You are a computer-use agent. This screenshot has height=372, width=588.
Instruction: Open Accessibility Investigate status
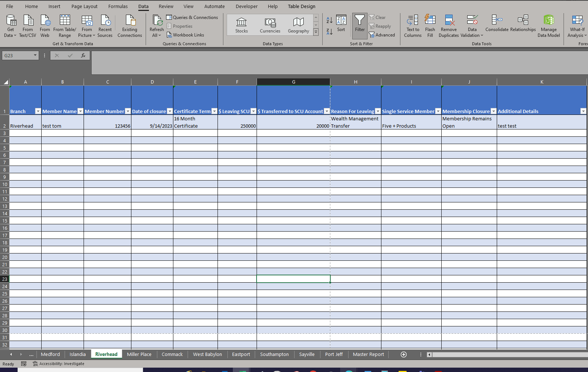click(x=58, y=364)
